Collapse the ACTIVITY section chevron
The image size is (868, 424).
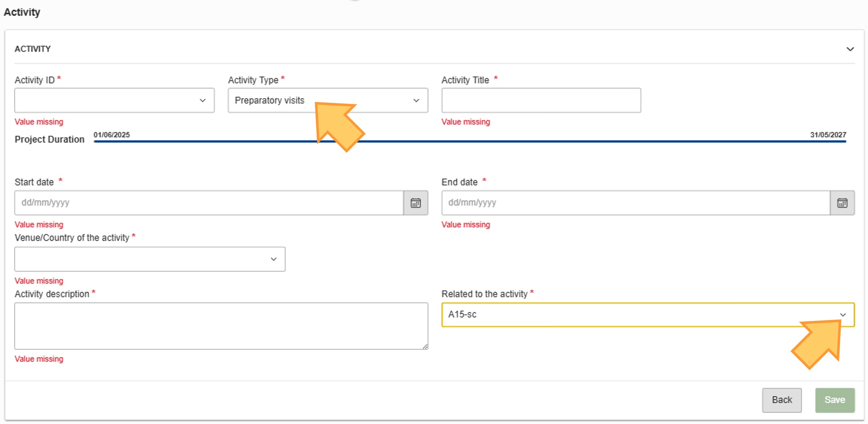tap(850, 49)
